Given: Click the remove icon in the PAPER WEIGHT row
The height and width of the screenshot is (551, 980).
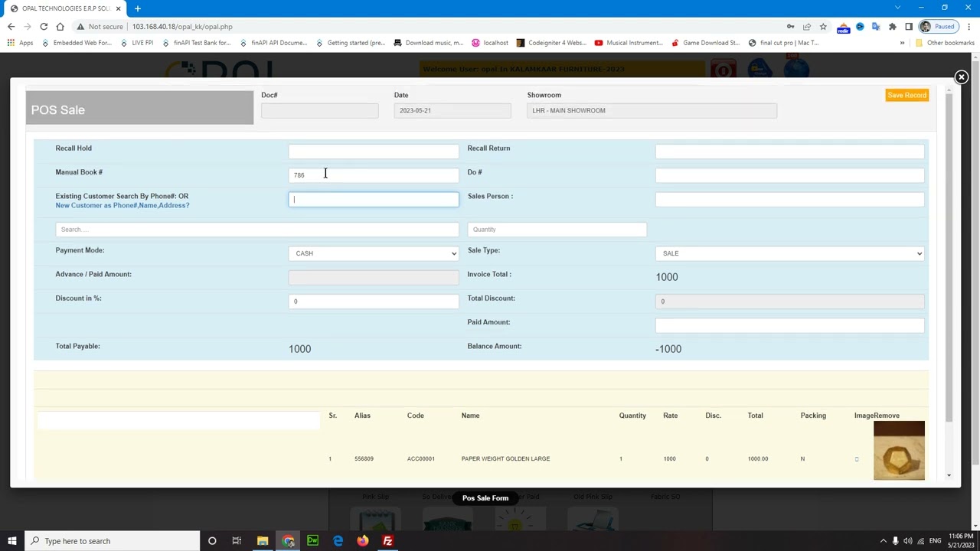Looking at the screenshot, I should coord(857,459).
